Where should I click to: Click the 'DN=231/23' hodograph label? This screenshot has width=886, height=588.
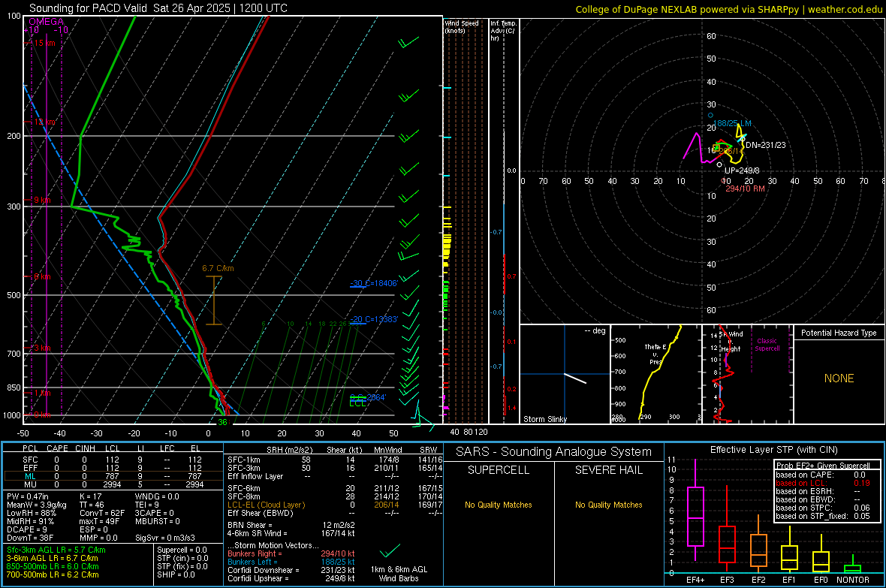766,145
